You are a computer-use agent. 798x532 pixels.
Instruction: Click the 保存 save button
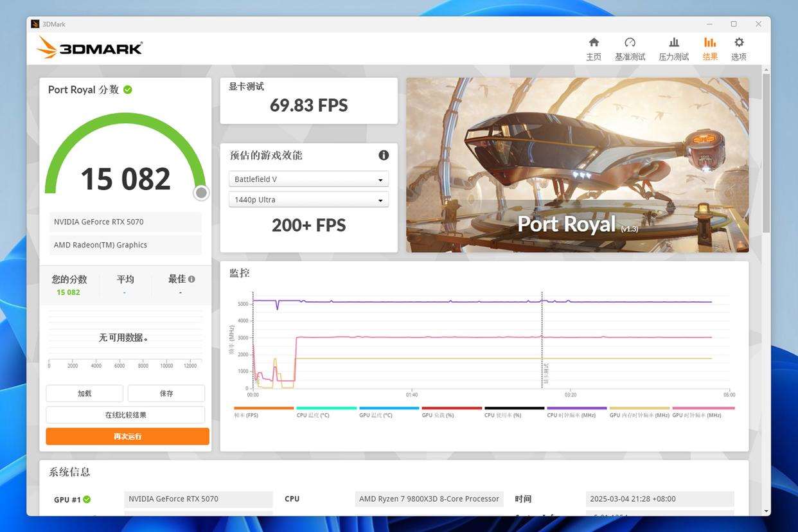166,393
